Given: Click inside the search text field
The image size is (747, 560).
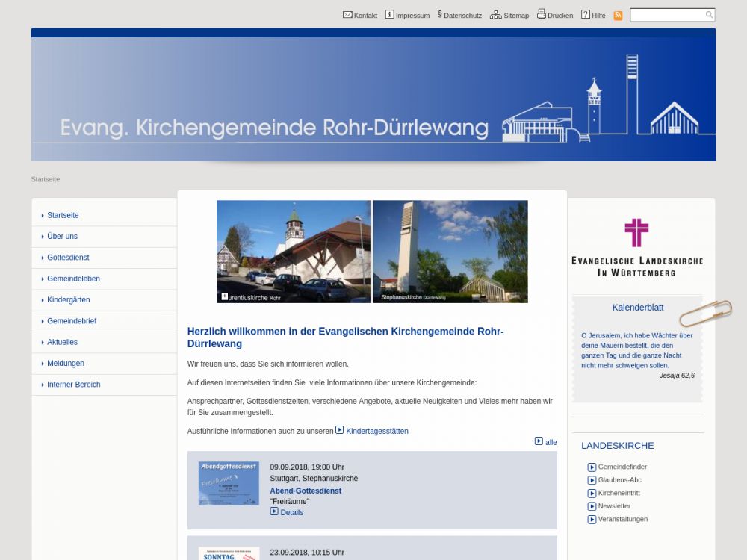Looking at the screenshot, I should (x=666, y=15).
